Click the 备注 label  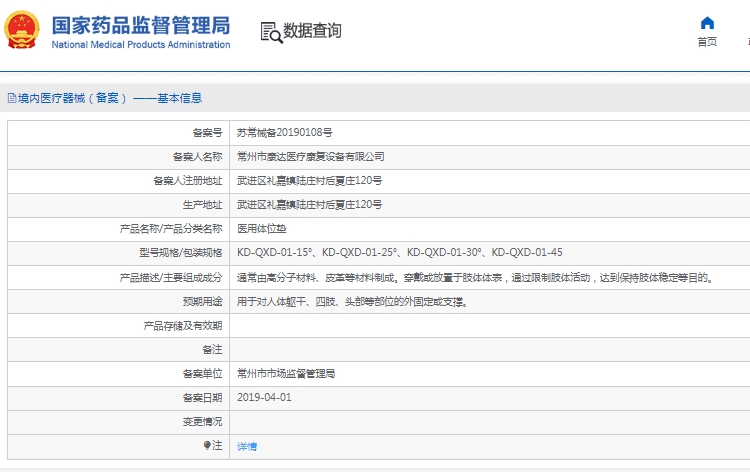click(212, 350)
